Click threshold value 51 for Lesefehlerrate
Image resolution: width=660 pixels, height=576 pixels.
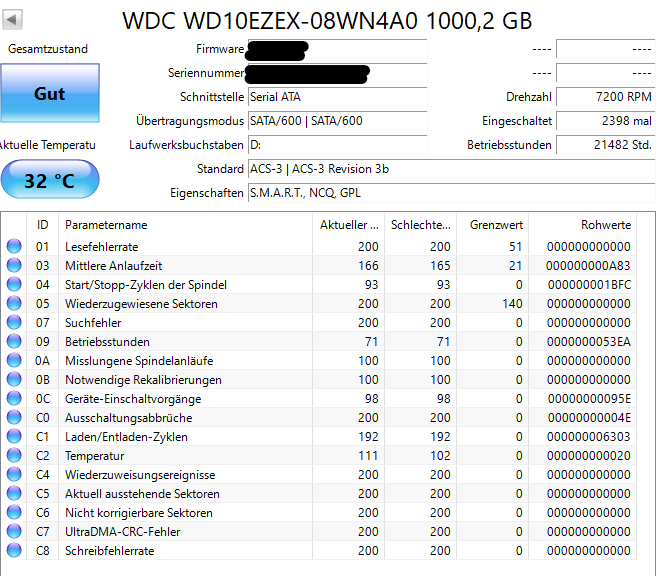pos(516,247)
